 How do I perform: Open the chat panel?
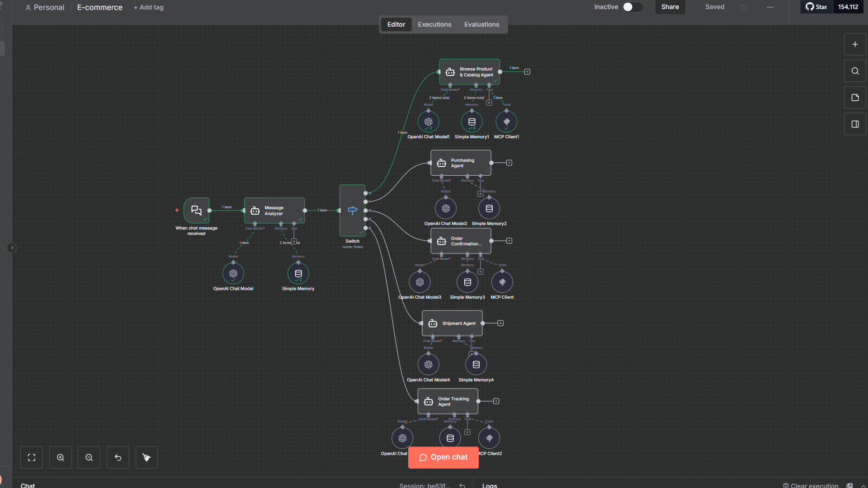click(443, 457)
